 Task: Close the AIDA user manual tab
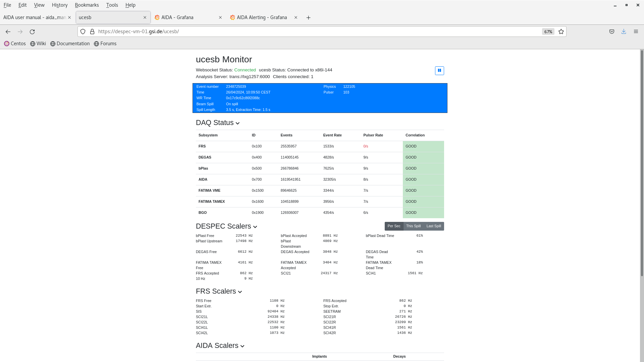pyautogui.click(x=69, y=17)
